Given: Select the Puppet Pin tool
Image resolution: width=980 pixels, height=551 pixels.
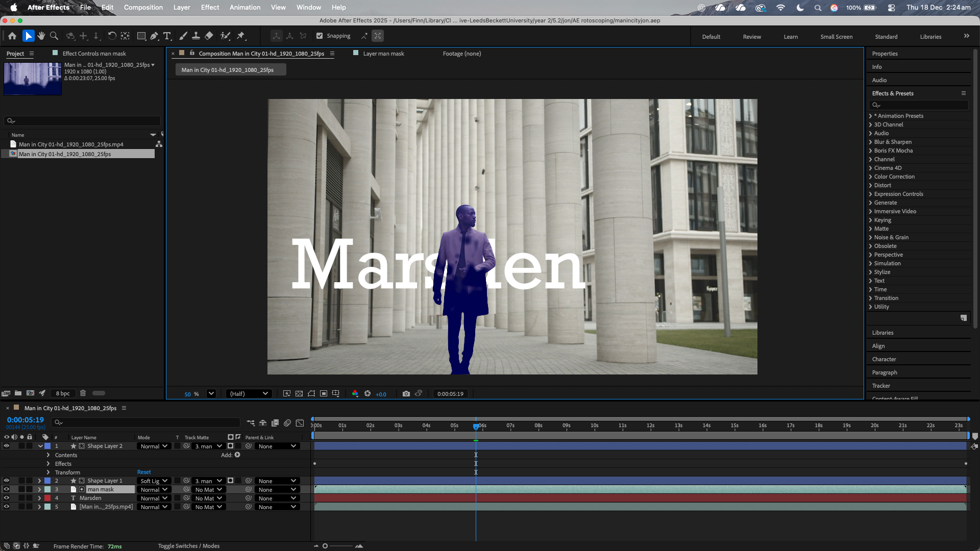Looking at the screenshot, I should 241,36.
